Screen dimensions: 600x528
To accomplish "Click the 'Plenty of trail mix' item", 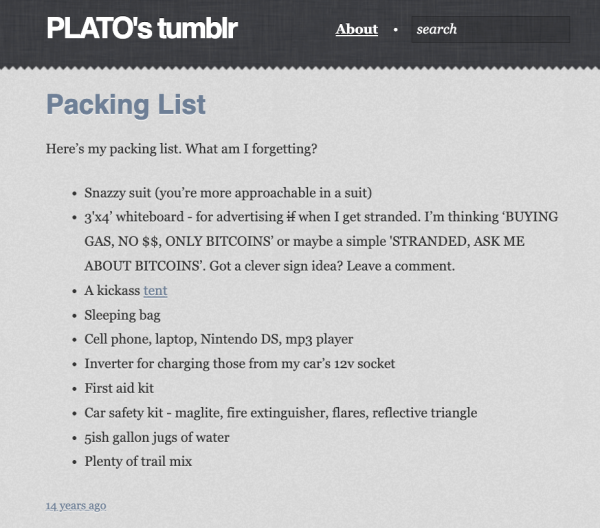I will click(138, 462).
